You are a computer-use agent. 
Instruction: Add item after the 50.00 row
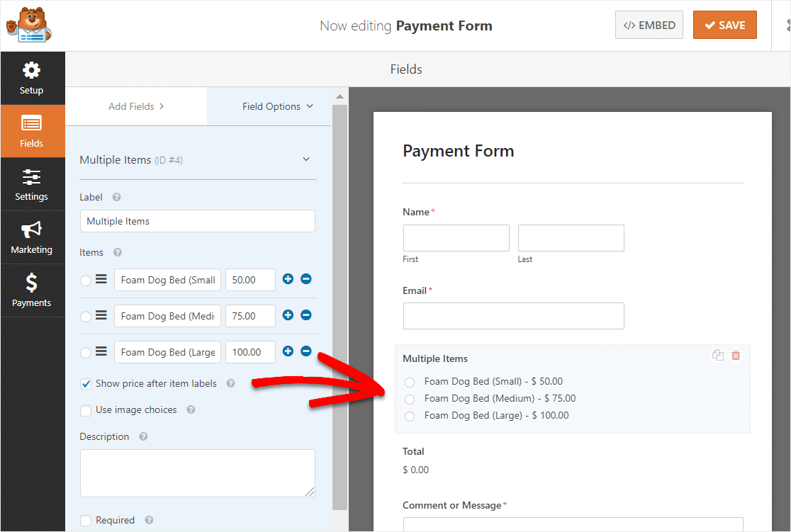(288, 279)
